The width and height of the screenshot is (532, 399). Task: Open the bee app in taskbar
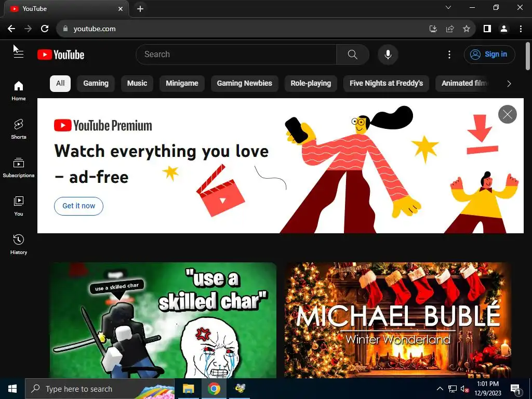[x=240, y=389]
